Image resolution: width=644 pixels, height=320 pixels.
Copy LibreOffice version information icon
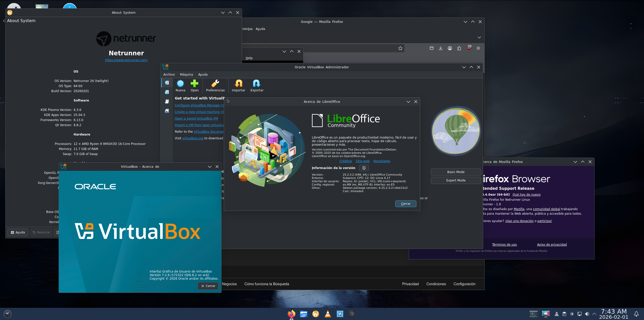tap(364, 168)
